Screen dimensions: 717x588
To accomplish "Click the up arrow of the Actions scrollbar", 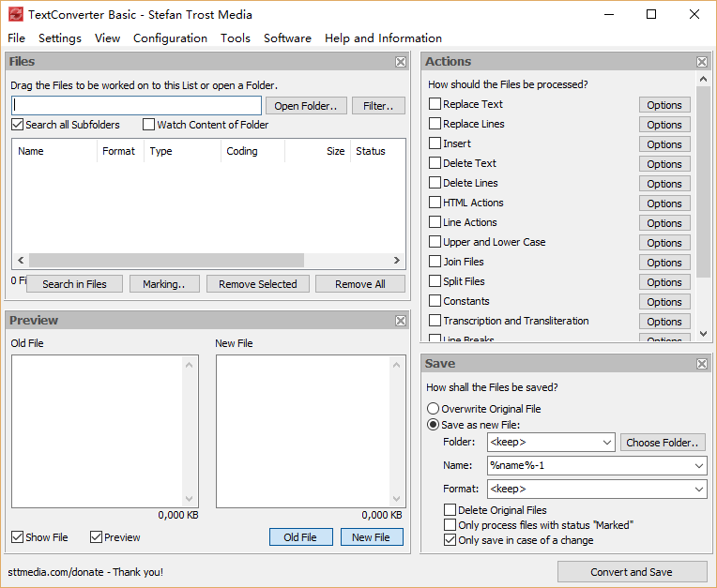I will [x=703, y=79].
